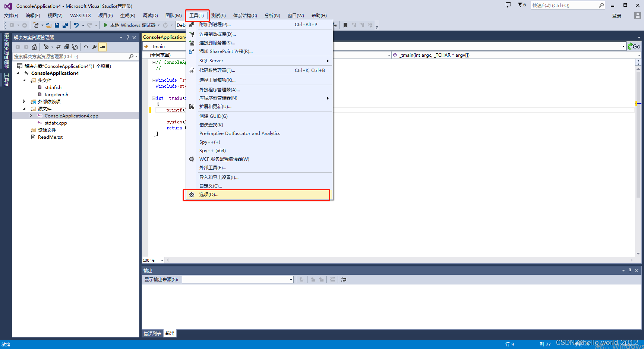
Task: Start debugging with the green play icon
Action: tap(106, 25)
